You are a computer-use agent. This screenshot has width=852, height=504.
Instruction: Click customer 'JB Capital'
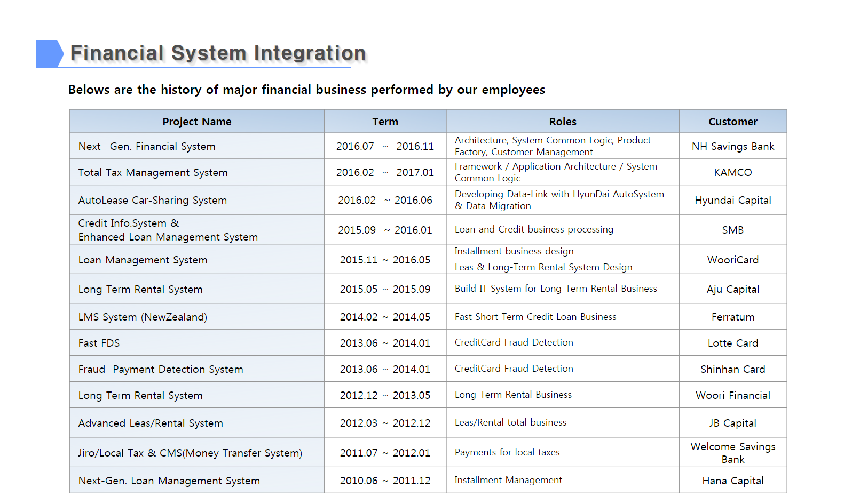pyautogui.click(x=733, y=423)
